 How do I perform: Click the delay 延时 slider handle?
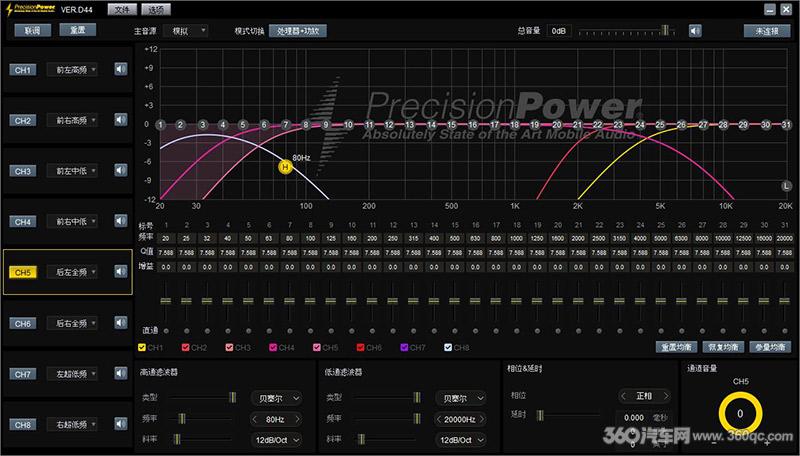(540, 415)
